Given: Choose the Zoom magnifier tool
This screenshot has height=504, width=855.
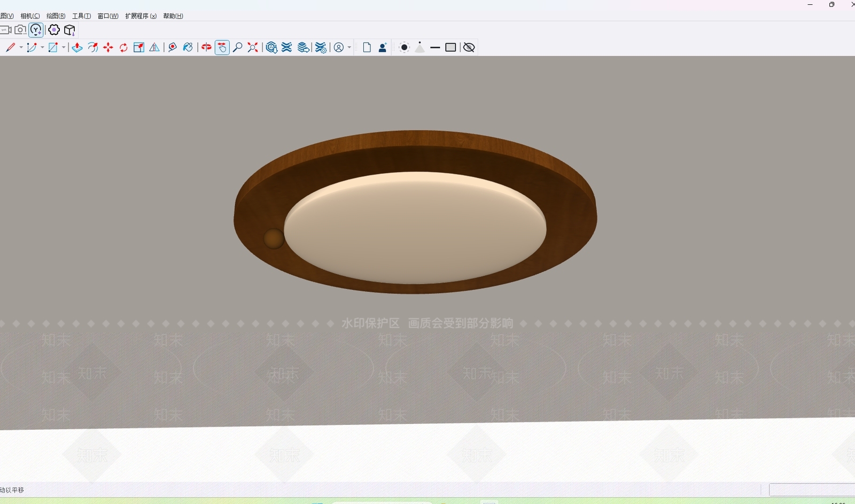Looking at the screenshot, I should pyautogui.click(x=238, y=48).
